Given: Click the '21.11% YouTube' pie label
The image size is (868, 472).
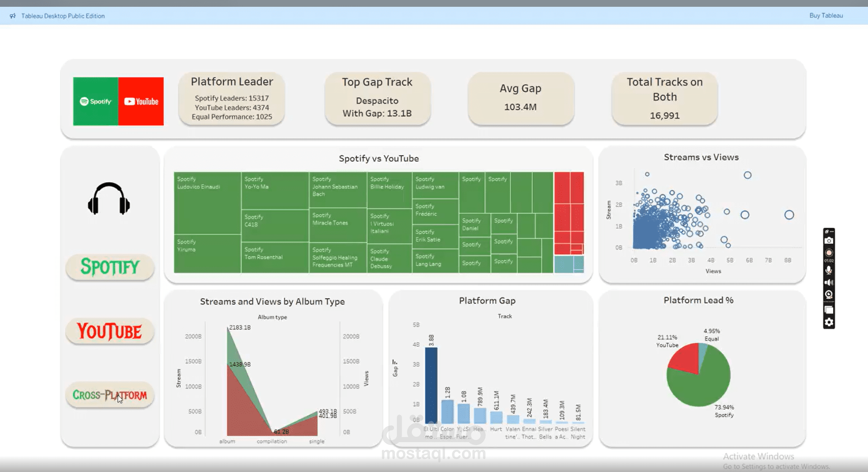Looking at the screenshot, I should click(667, 341).
